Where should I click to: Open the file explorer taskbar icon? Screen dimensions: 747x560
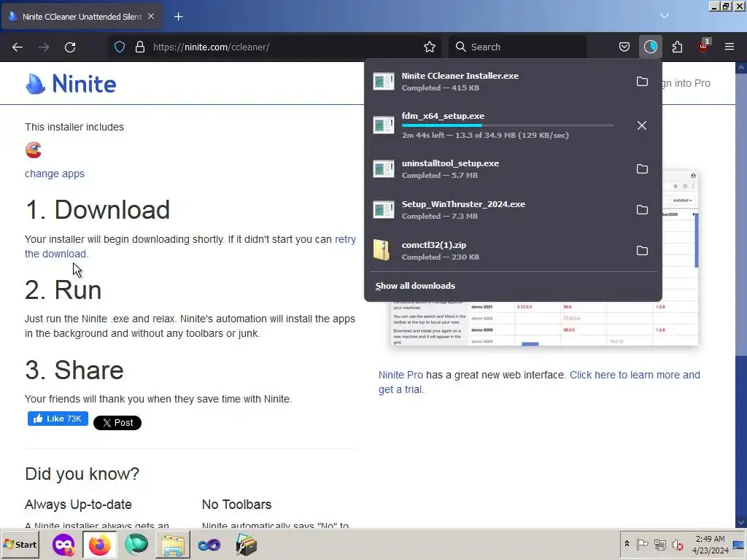point(172,545)
